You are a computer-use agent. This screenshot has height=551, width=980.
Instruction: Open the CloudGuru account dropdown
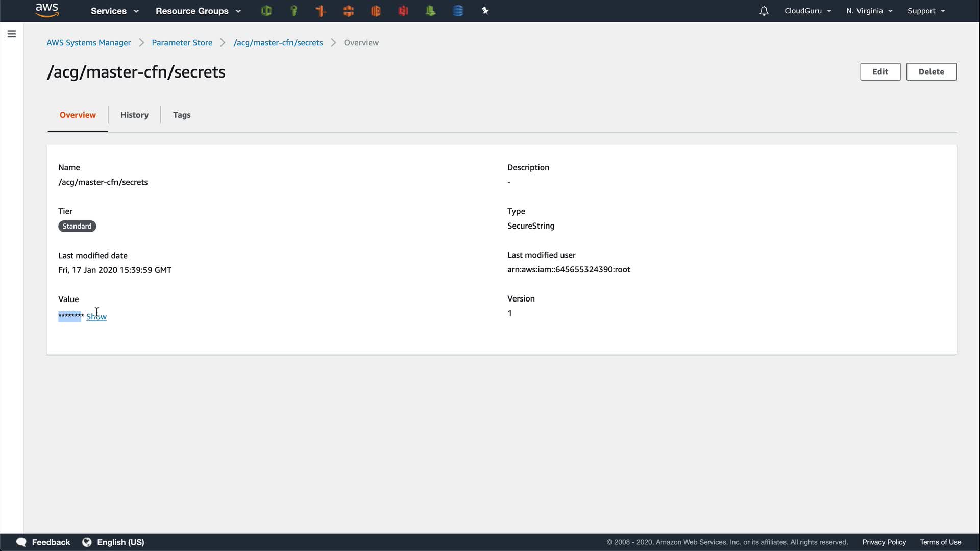[x=807, y=11]
